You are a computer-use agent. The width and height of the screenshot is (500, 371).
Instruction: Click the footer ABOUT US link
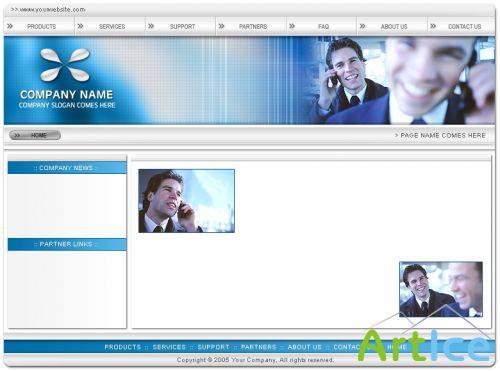pyautogui.click(x=305, y=347)
